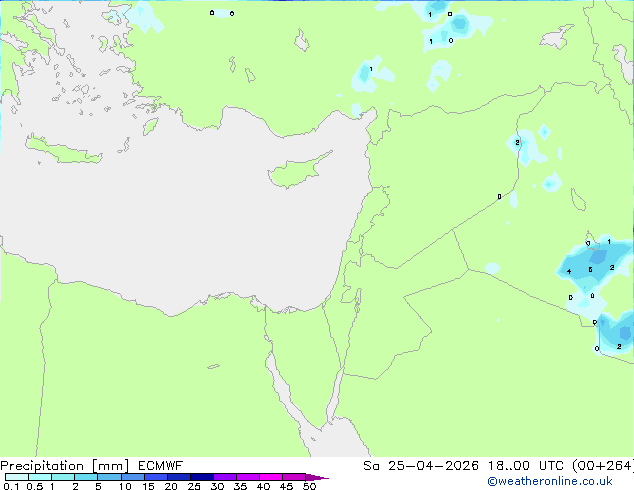The width and height of the screenshot is (634, 490).
Task: Click the '5' precipitation value on map
Action: 590,269
